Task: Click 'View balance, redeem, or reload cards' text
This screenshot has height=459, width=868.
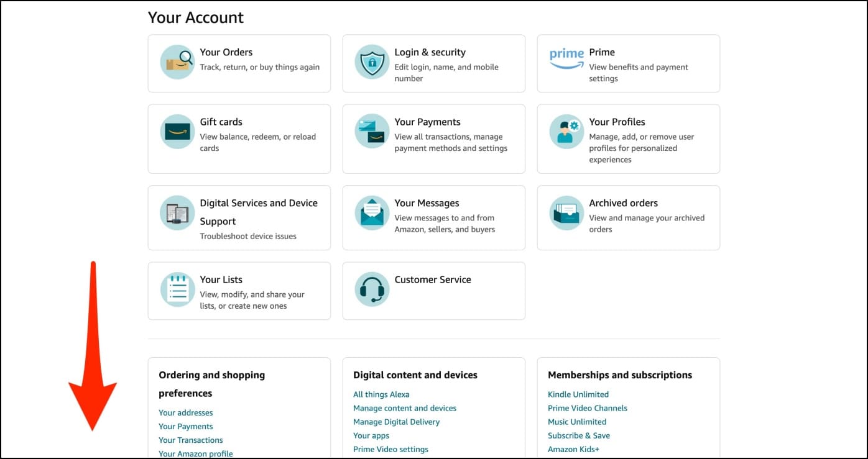Action: point(257,142)
